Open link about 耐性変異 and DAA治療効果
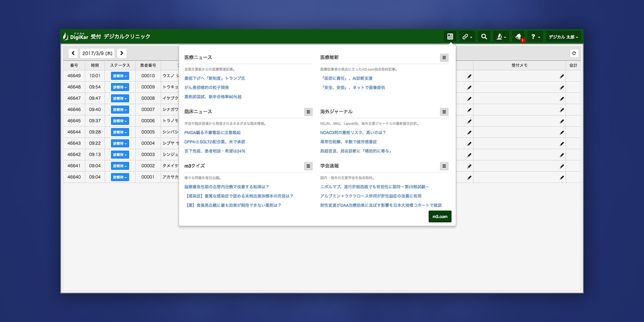The image size is (644, 322). pos(381,206)
